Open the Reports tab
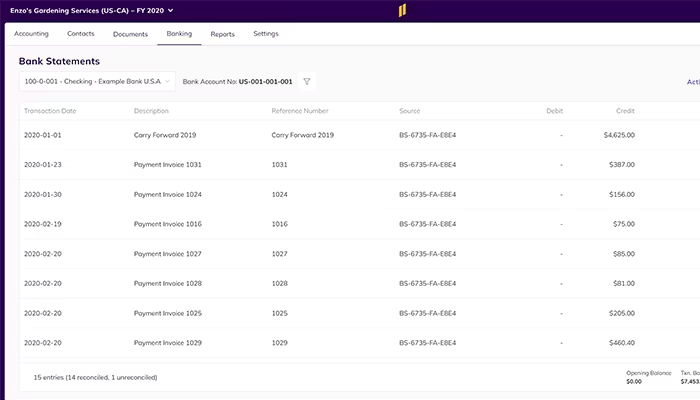Image resolution: width=700 pixels, height=400 pixels. point(222,34)
